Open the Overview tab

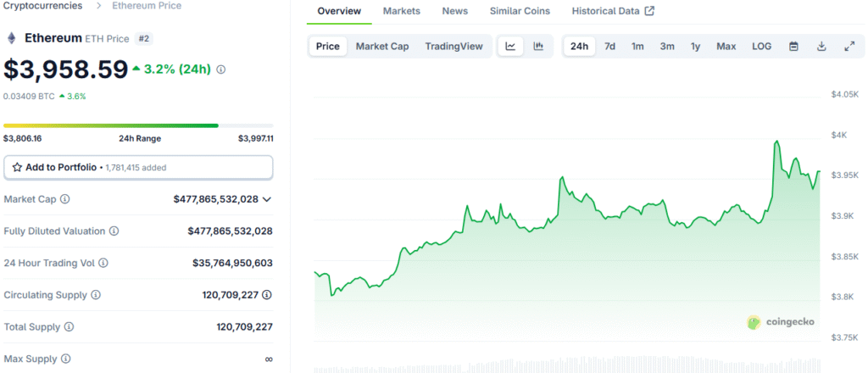(x=339, y=11)
